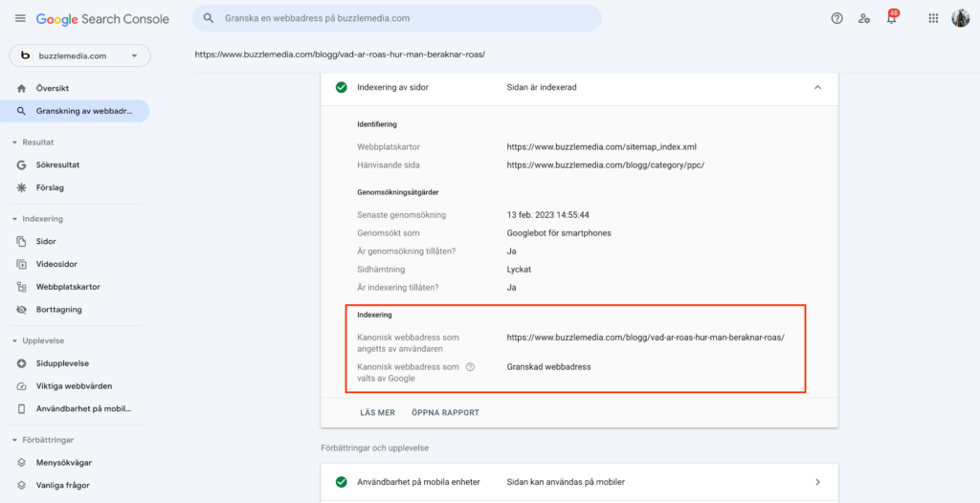Screen dimensions: 980x503
Task: Click the Google Search Console logo
Action: [x=102, y=19]
